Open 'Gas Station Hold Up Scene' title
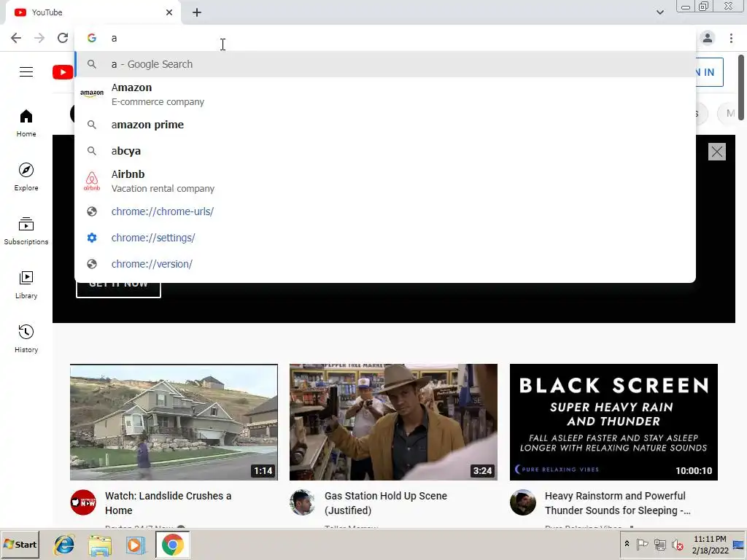747x560 pixels. tap(386, 503)
